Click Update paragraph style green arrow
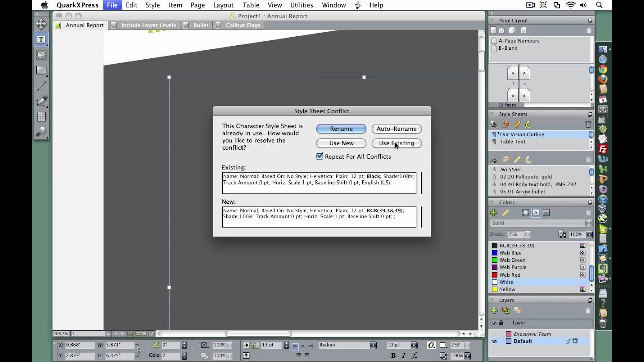Screen dimensions: 644x362 (528, 124)
